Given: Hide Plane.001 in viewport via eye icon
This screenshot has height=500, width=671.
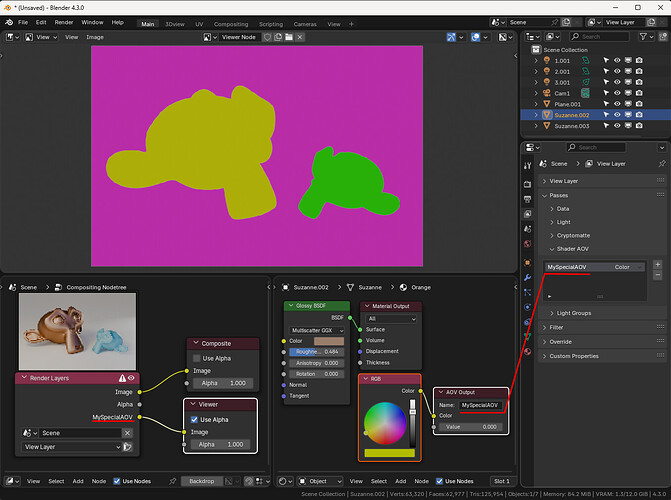Looking at the screenshot, I should coord(617,104).
